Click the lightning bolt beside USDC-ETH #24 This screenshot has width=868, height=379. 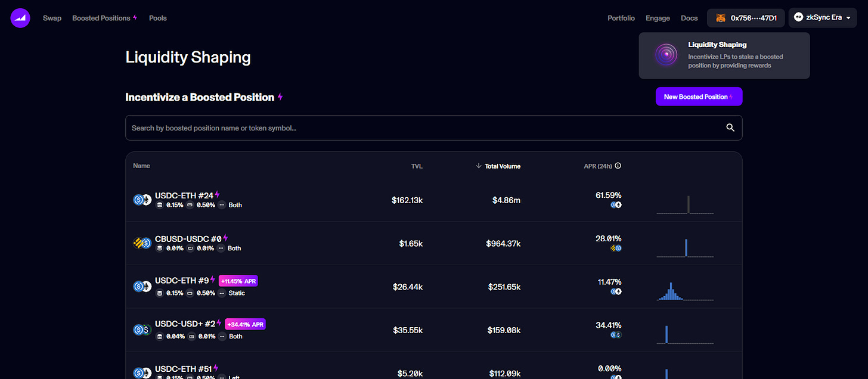(218, 195)
